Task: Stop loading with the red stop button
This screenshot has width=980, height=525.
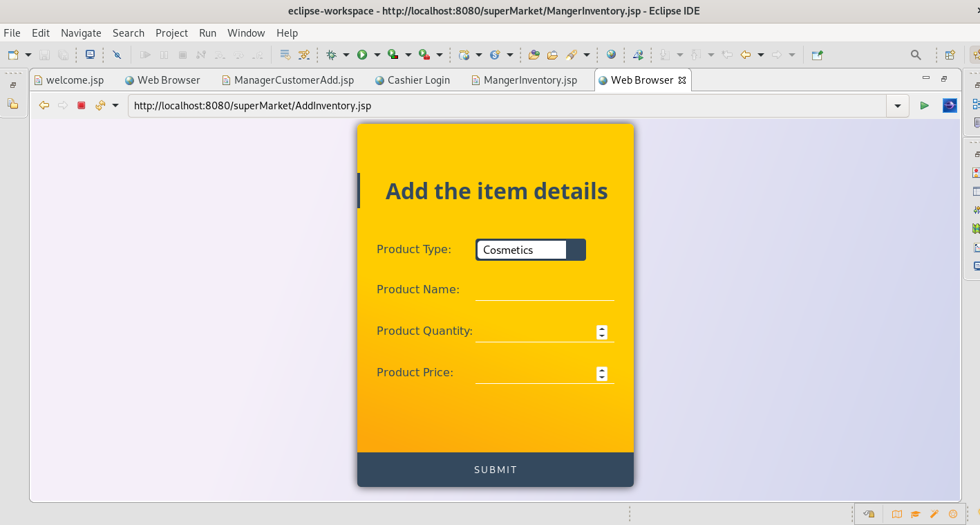Action: coord(82,105)
